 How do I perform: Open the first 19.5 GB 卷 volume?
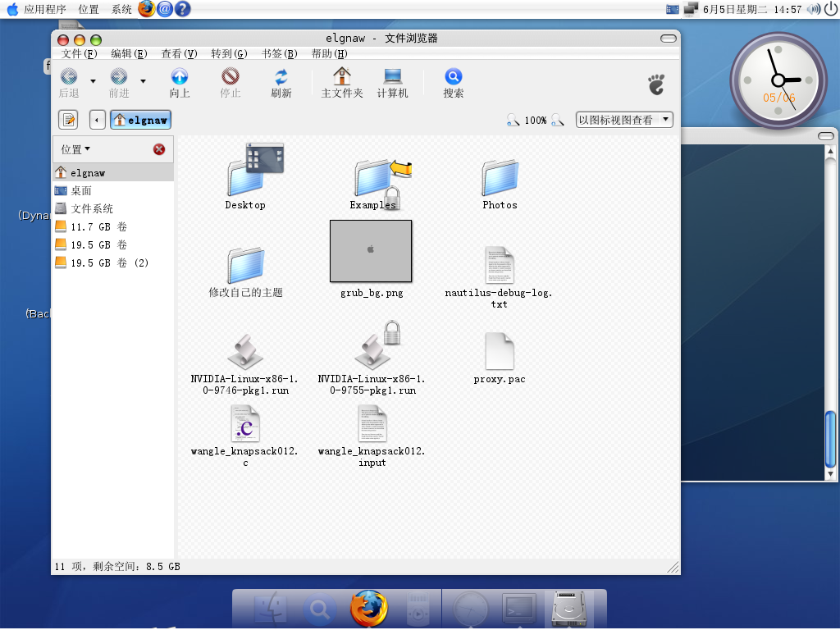[x=113, y=244]
